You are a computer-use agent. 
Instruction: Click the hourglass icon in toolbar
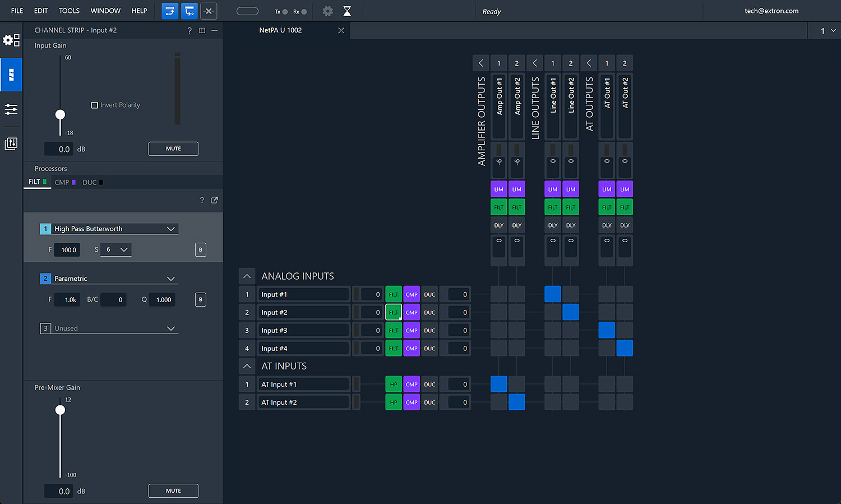347,11
